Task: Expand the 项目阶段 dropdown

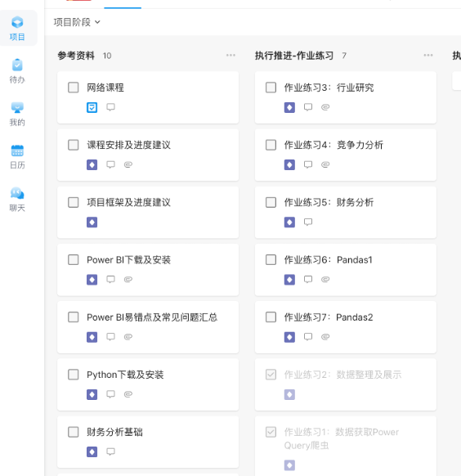Action: [77, 22]
